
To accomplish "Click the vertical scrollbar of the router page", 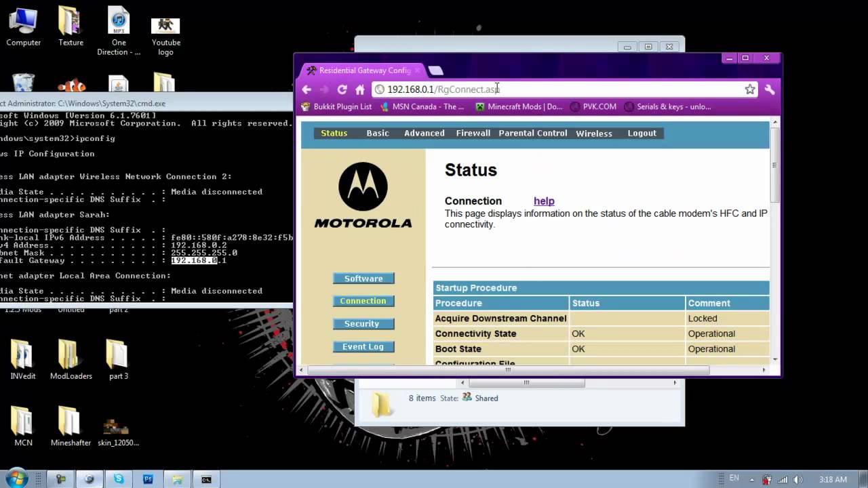I will [x=774, y=165].
